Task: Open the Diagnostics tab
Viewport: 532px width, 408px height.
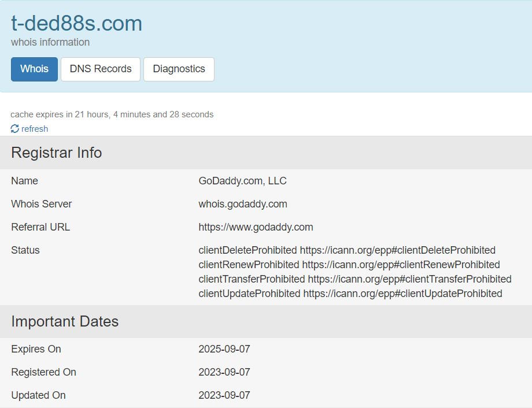Action: 179,69
